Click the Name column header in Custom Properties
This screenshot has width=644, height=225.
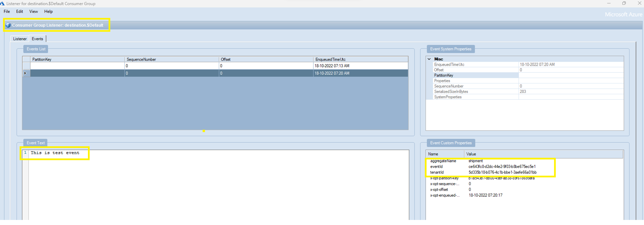445,154
